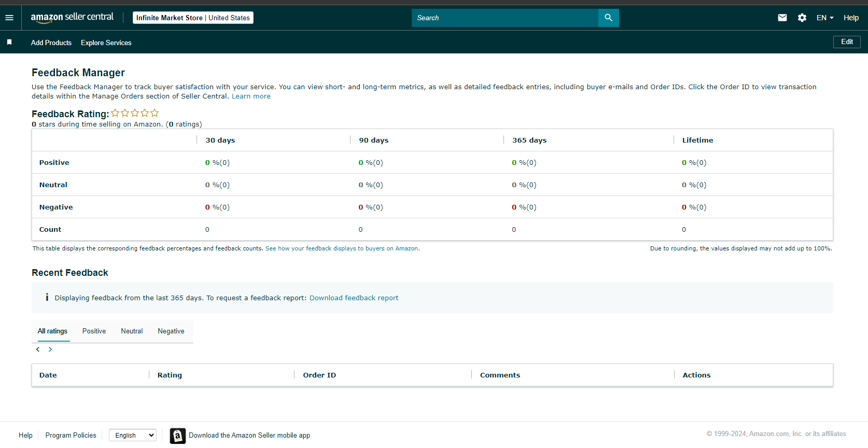Open the EN language dropdown
This screenshot has width=868, height=448.
[825, 18]
